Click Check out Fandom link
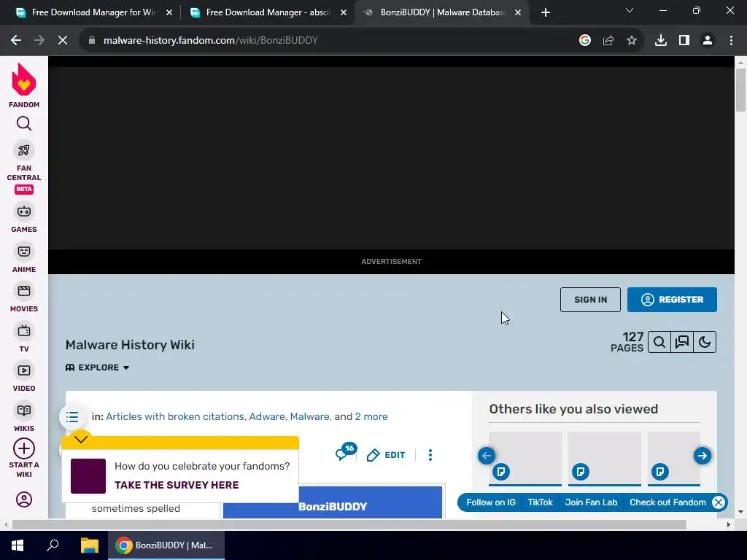This screenshot has width=747, height=560. coord(668,502)
